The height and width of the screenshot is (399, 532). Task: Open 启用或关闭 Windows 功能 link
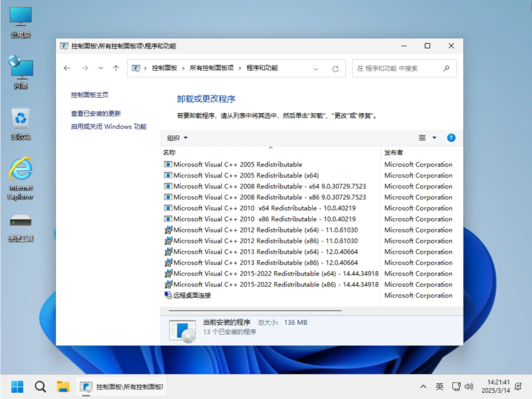coord(109,127)
